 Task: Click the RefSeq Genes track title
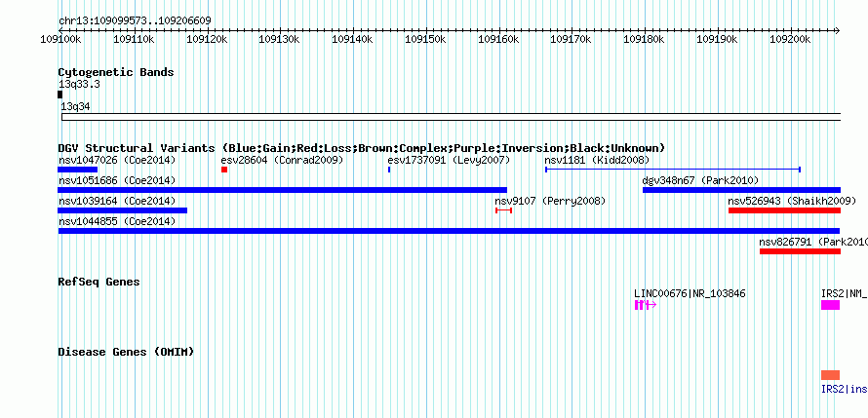tap(99, 282)
